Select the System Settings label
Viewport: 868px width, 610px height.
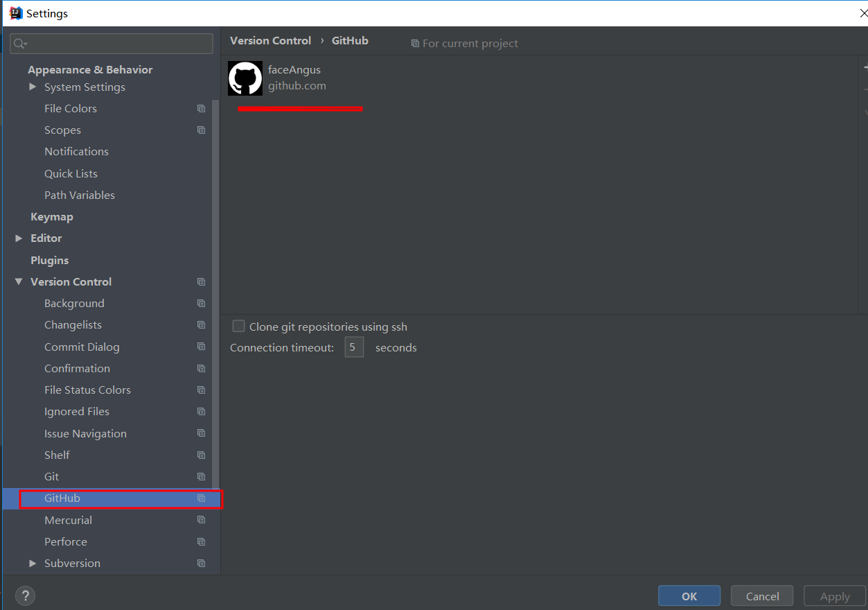coord(85,87)
